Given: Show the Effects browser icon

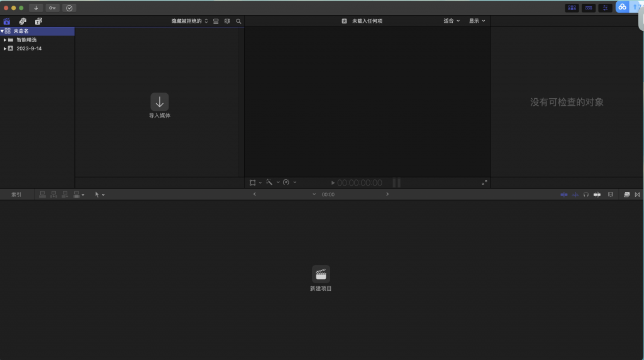Looking at the screenshot, I should pos(627,194).
